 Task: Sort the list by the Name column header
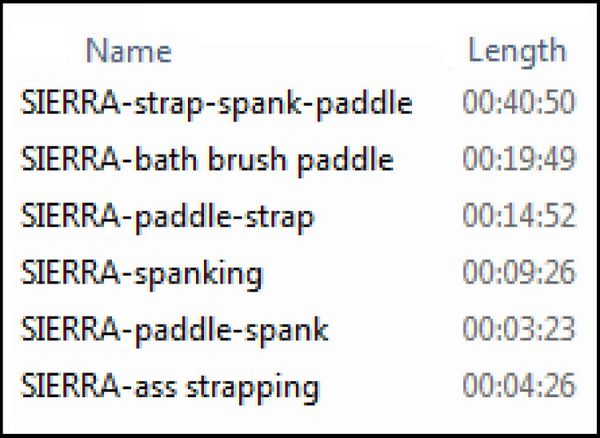pos(129,51)
